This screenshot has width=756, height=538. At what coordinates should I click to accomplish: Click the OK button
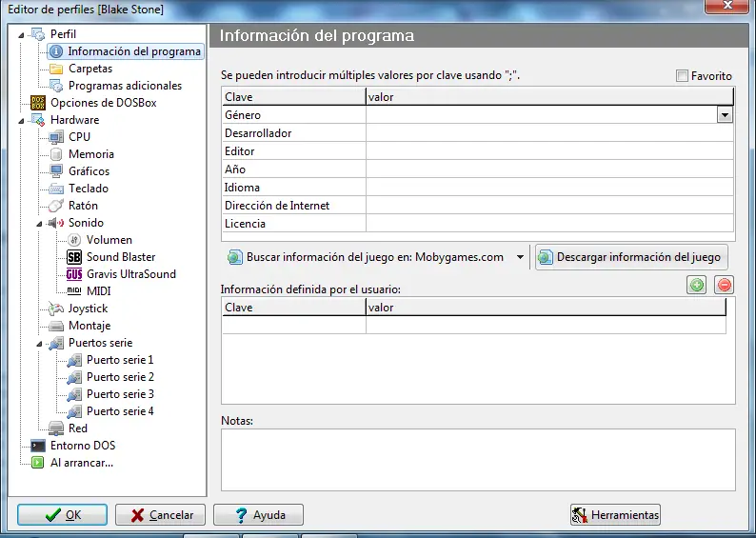tap(62, 515)
